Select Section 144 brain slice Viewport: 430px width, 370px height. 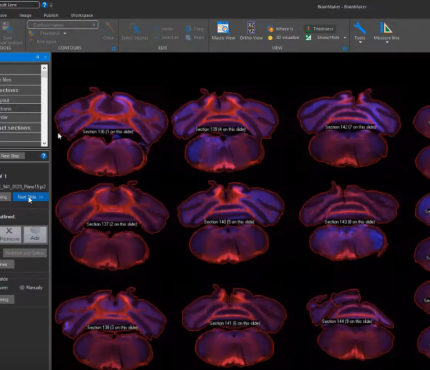(x=350, y=325)
